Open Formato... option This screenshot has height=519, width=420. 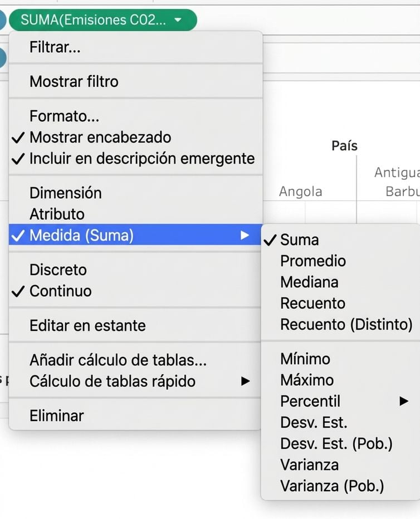(x=135, y=116)
